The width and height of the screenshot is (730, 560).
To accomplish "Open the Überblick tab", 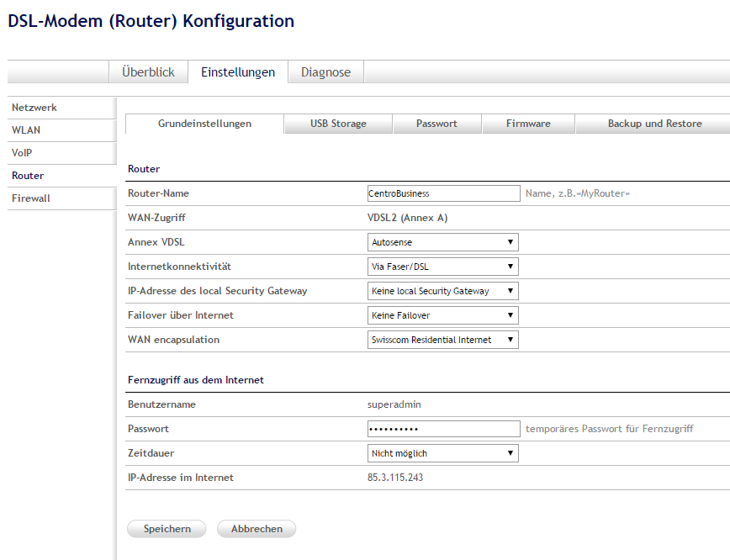I will [148, 72].
